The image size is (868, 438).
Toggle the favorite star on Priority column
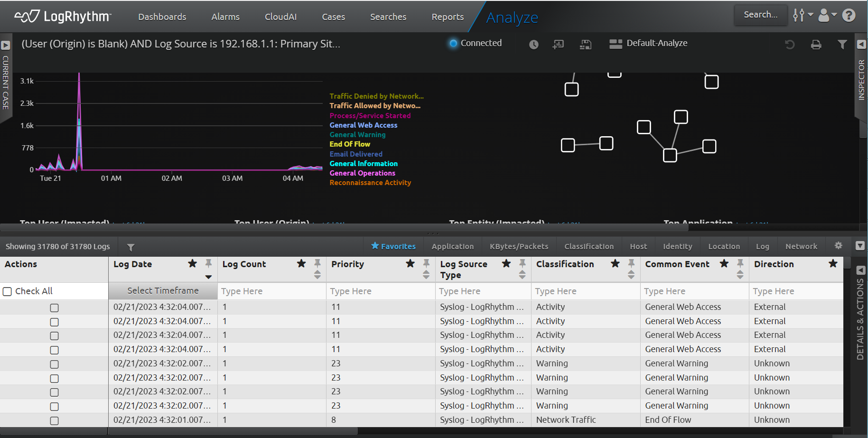[x=410, y=264]
